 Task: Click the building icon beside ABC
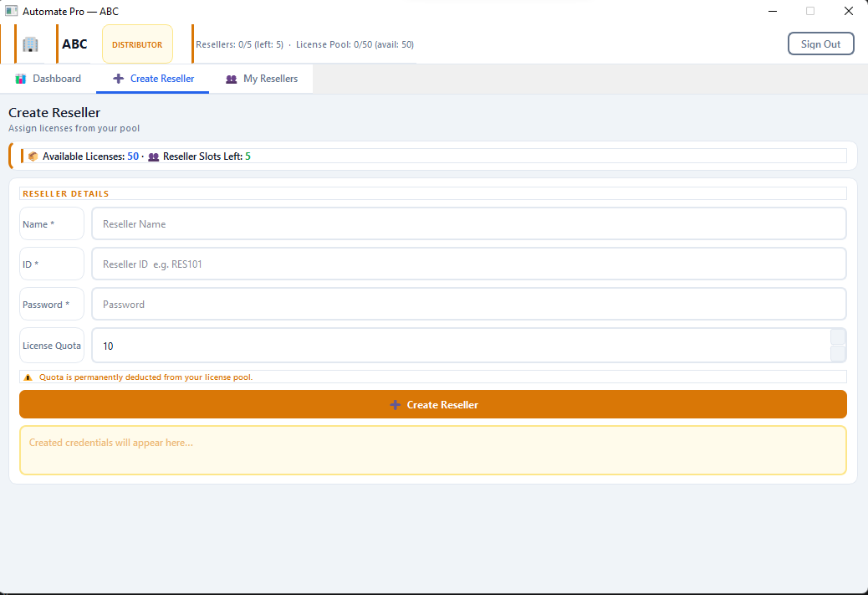click(x=30, y=44)
